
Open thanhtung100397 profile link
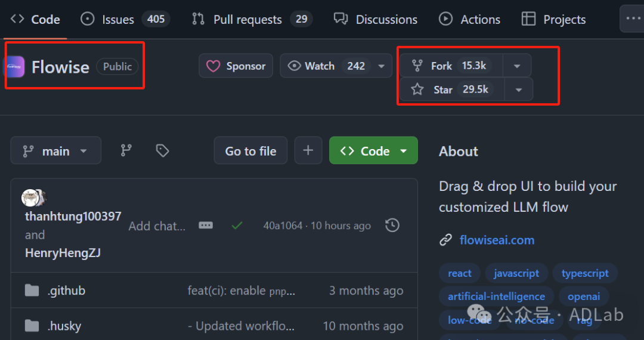coord(73,217)
